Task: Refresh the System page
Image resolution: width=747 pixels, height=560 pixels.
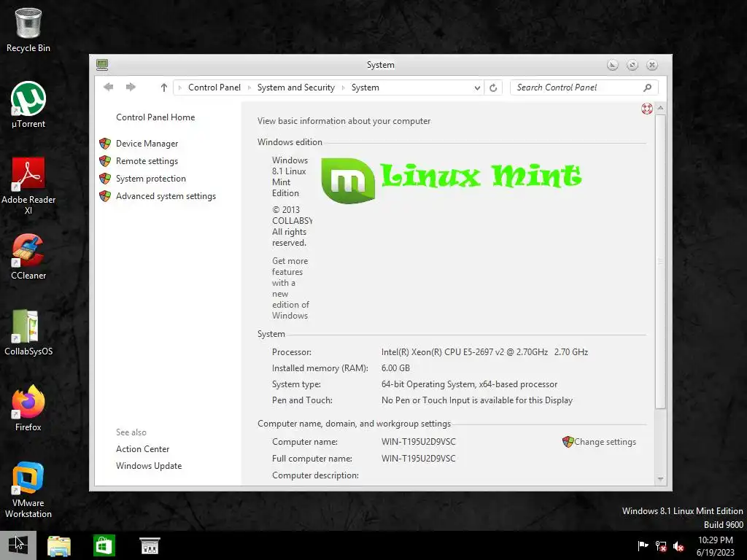Action: click(493, 87)
